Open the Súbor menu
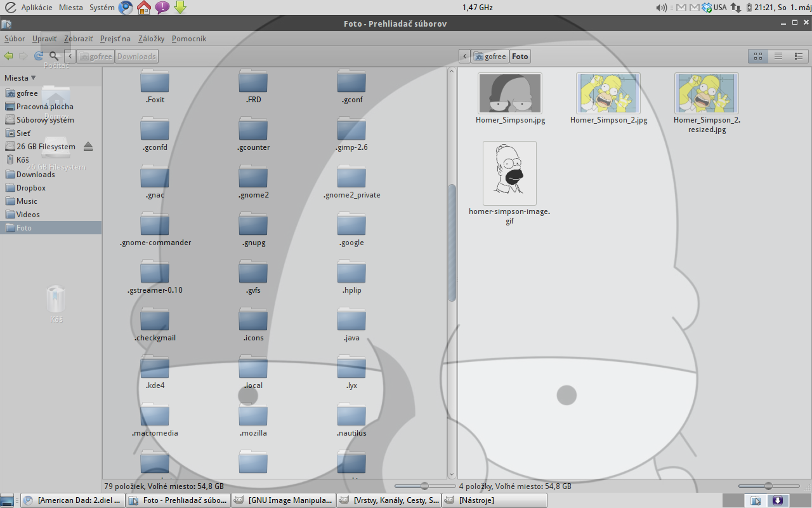Viewport: 812px width, 508px height. 15,39
